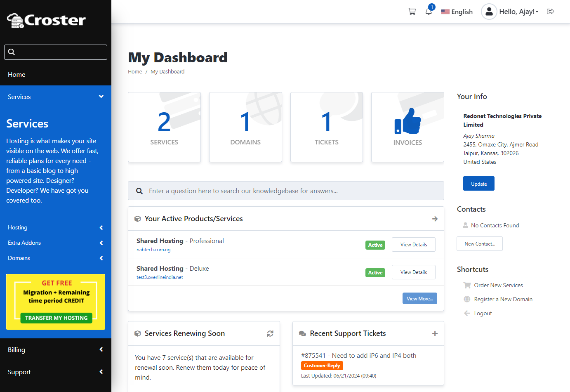Collapse the Services sidebar section
Viewport: 570px width, 392px height.
coord(55,97)
